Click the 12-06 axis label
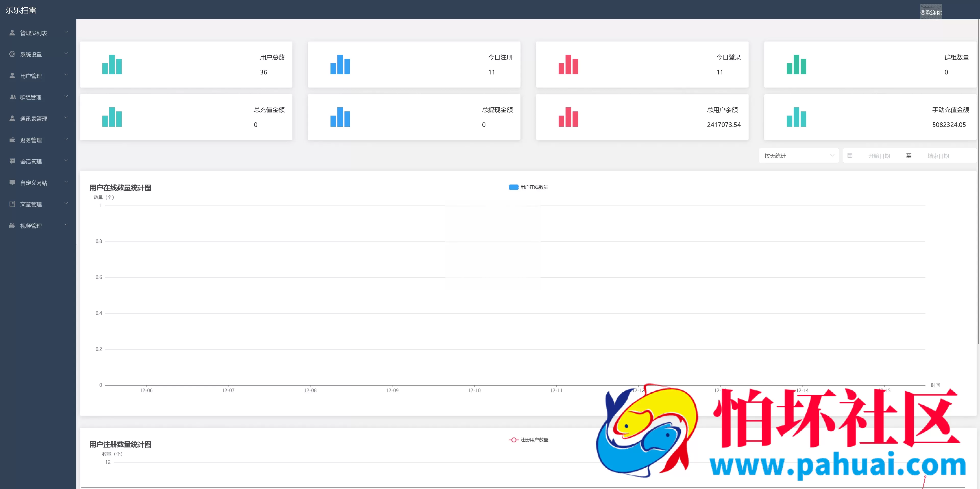This screenshot has width=980, height=489. pos(146,390)
